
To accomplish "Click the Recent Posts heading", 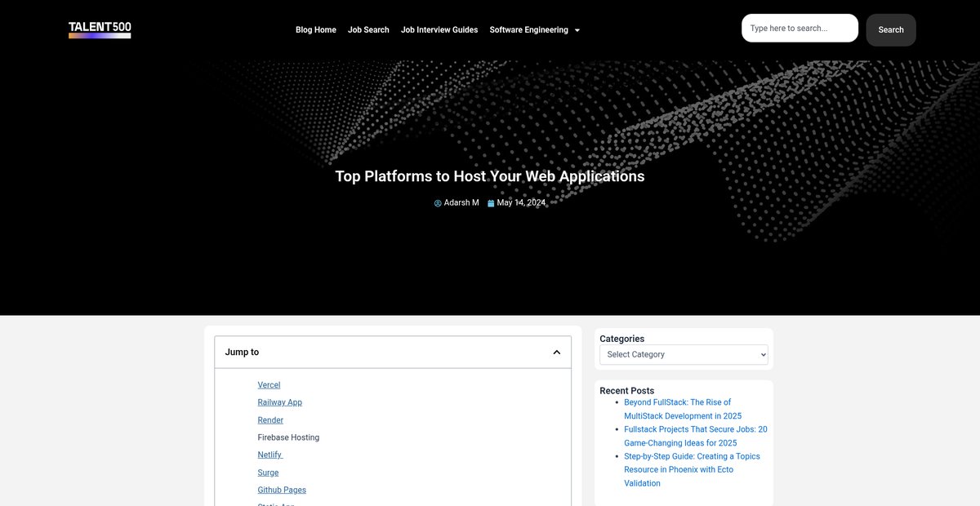I will [626, 391].
